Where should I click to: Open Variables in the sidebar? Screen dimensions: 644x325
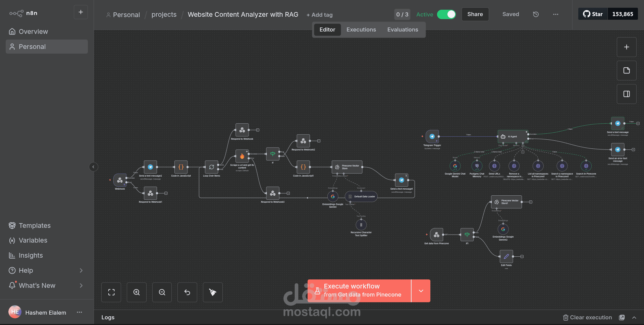tap(47, 240)
